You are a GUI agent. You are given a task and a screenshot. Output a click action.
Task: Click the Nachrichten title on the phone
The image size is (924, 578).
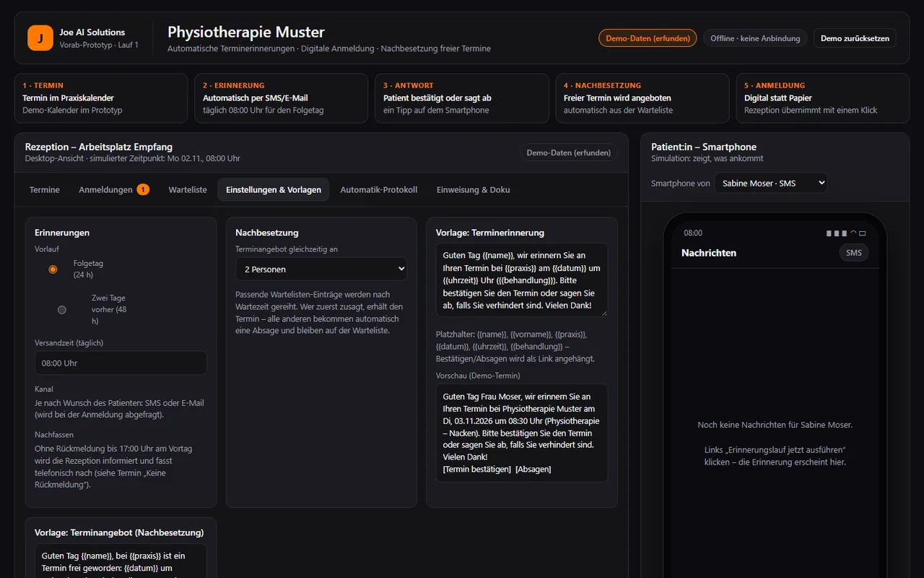tap(709, 253)
